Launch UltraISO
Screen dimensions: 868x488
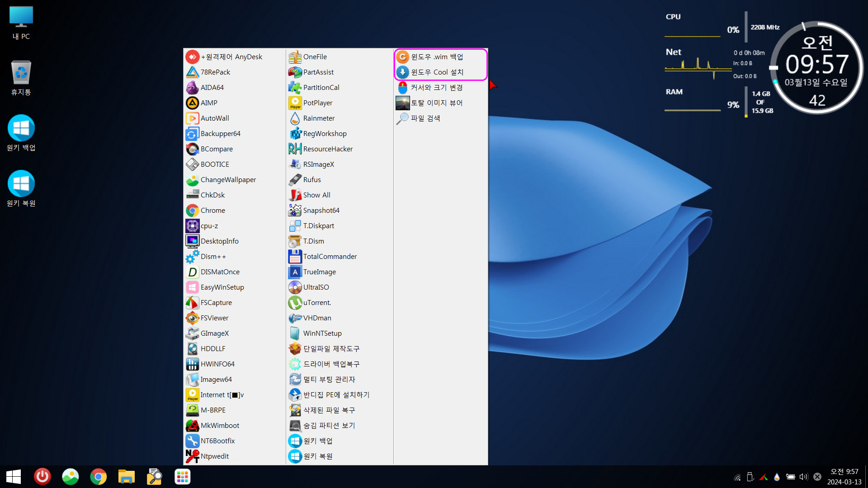(340, 287)
